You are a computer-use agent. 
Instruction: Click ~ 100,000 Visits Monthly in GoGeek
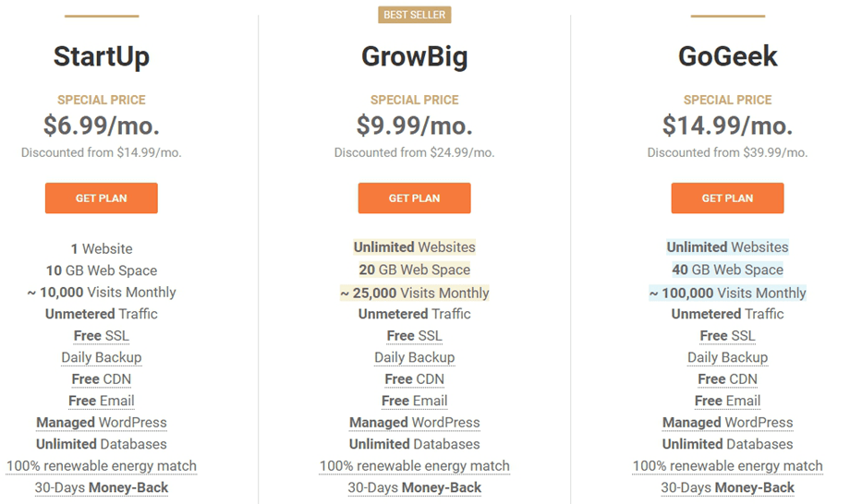point(727,293)
